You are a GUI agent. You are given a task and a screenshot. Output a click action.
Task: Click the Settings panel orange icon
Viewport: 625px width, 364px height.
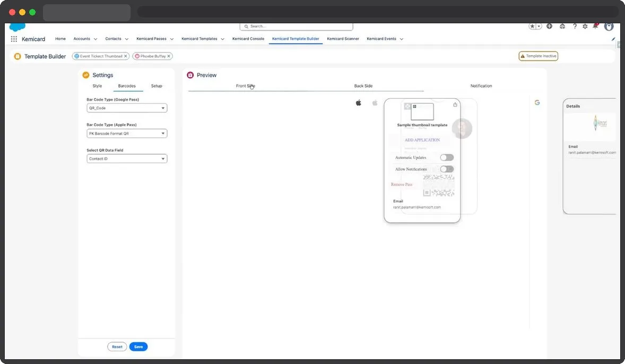[x=86, y=75]
